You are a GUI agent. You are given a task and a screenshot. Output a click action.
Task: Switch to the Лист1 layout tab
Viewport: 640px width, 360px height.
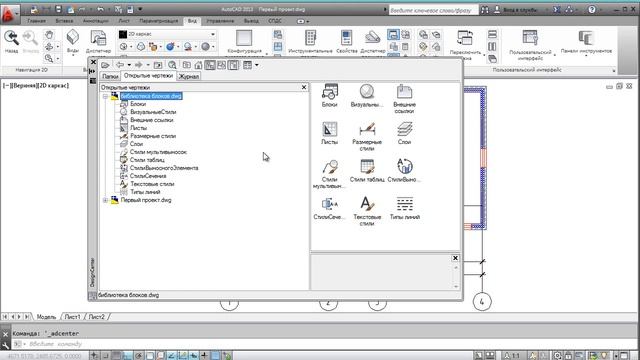pyautogui.click(x=72, y=317)
